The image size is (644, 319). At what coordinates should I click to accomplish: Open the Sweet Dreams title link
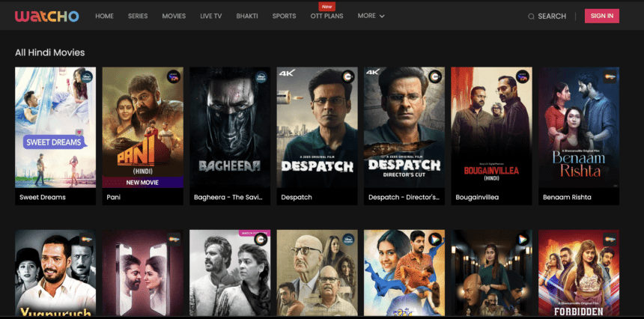pos(43,197)
